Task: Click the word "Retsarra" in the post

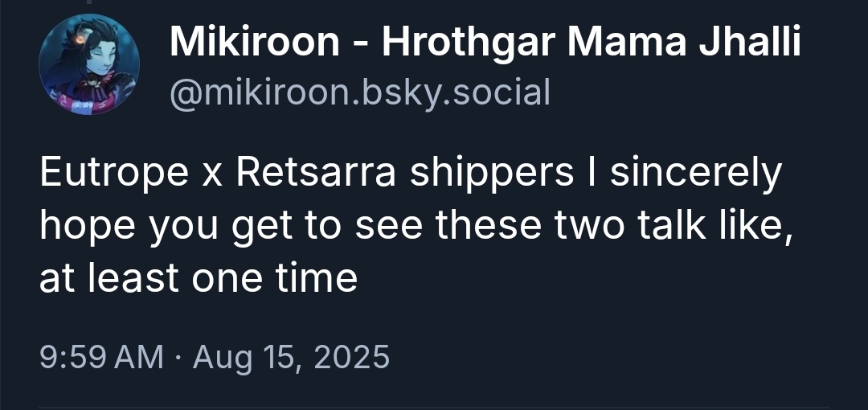Action: (317, 175)
